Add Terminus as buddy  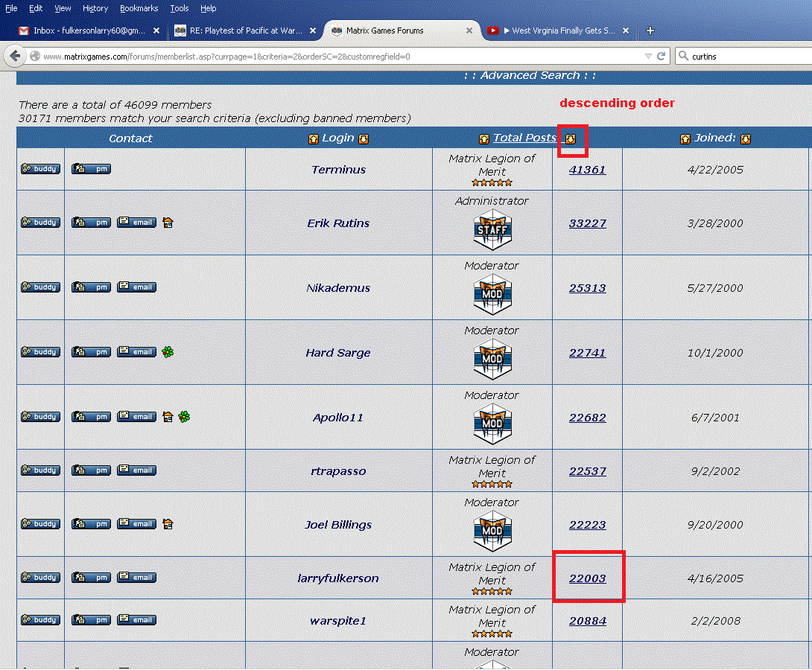[40, 169]
